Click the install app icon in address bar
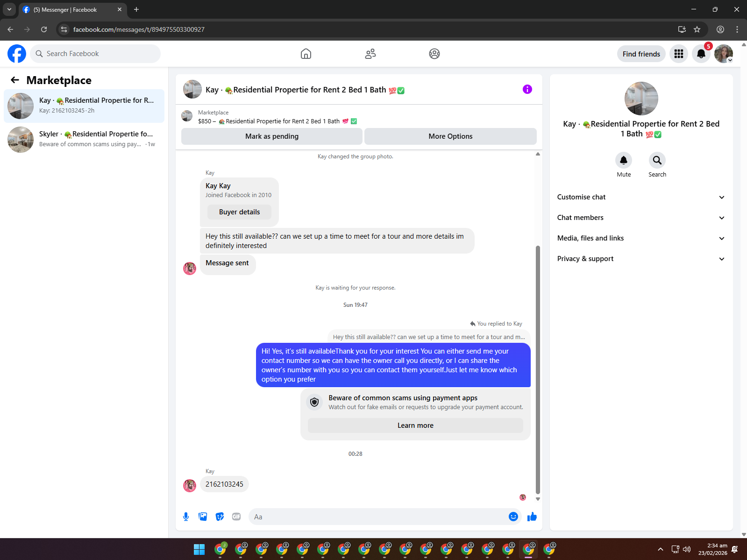747x560 pixels. pos(682,29)
